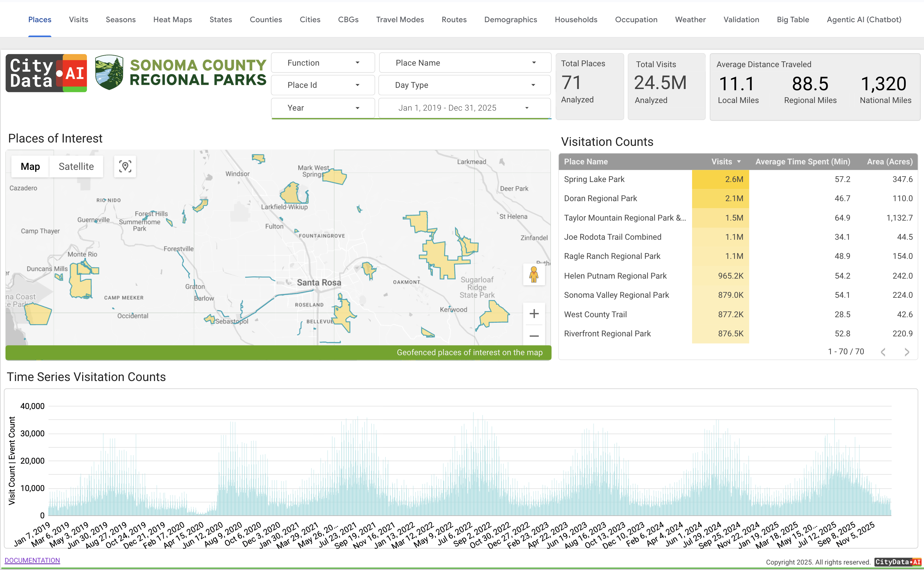Switch to the Seasons tab
The image size is (924, 570).
[x=121, y=20]
